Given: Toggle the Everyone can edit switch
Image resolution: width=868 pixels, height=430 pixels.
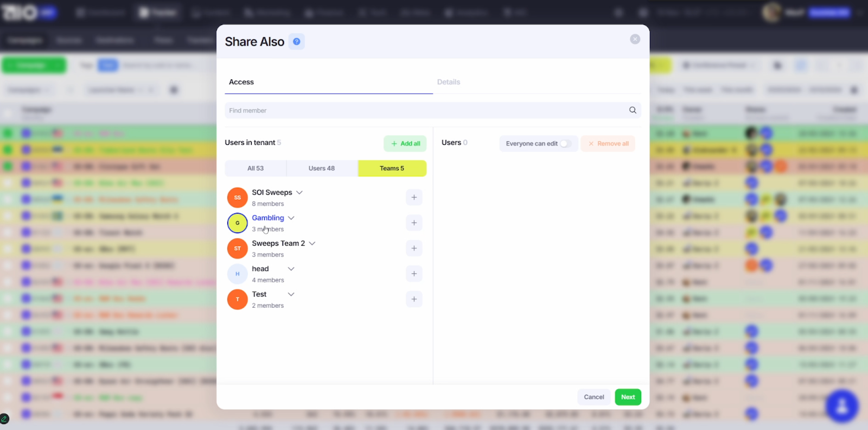Looking at the screenshot, I should tap(565, 144).
